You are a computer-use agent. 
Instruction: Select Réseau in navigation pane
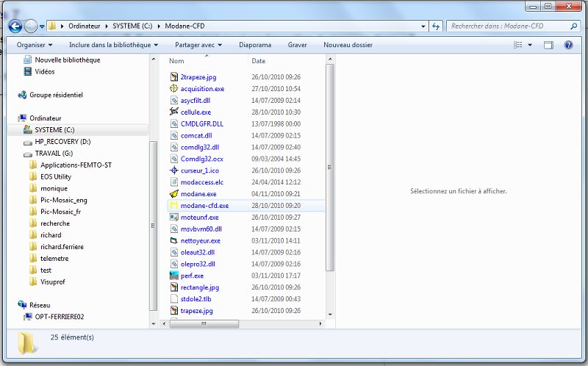(40, 305)
